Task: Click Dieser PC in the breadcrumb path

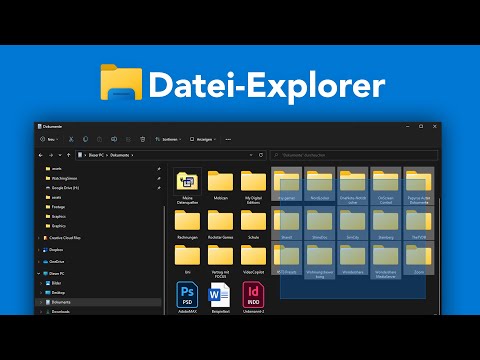Action: [96, 155]
